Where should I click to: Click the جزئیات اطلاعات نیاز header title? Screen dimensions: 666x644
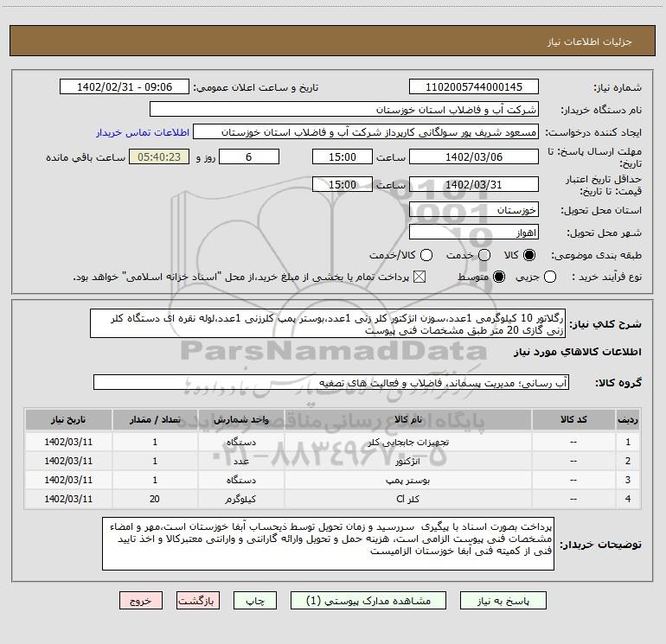(x=590, y=41)
